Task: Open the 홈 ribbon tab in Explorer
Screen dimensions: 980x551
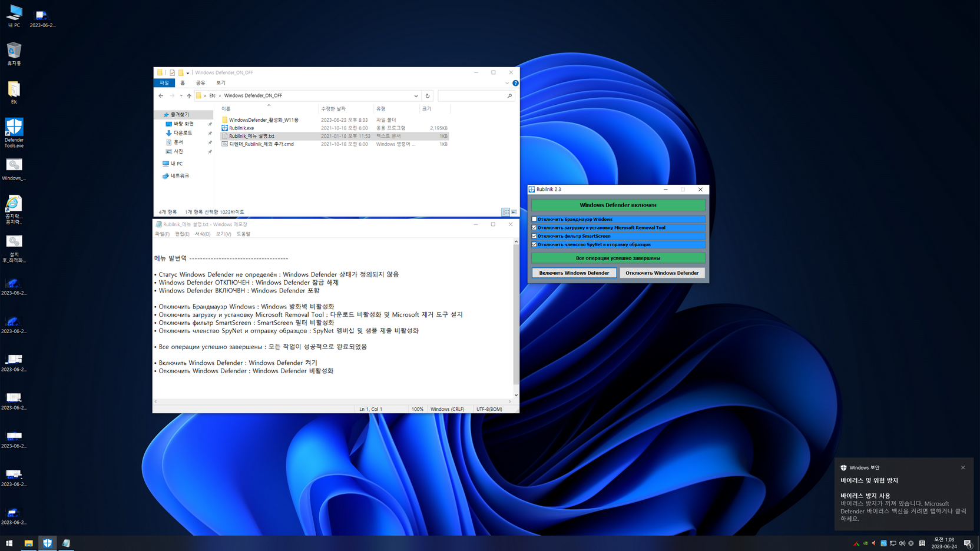Action: tap(183, 83)
